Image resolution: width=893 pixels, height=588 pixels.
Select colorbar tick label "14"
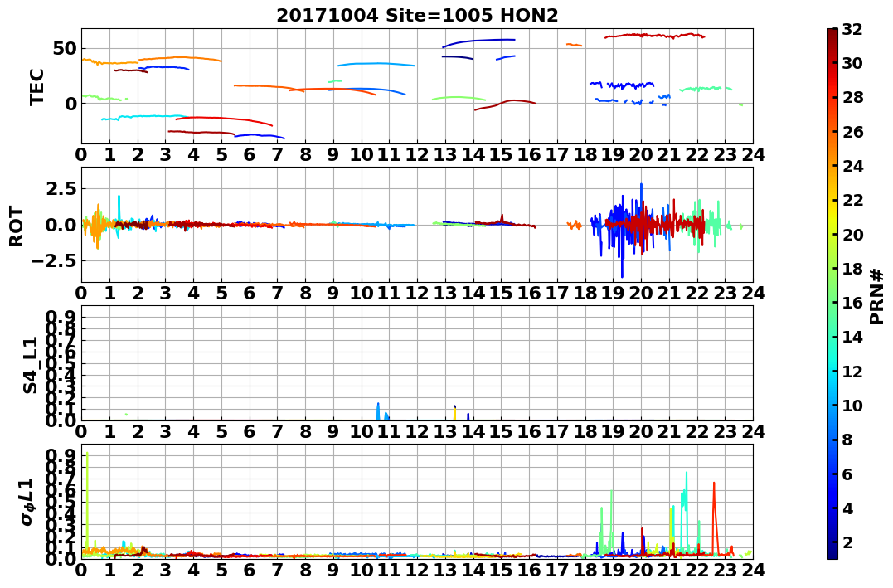[x=852, y=337]
